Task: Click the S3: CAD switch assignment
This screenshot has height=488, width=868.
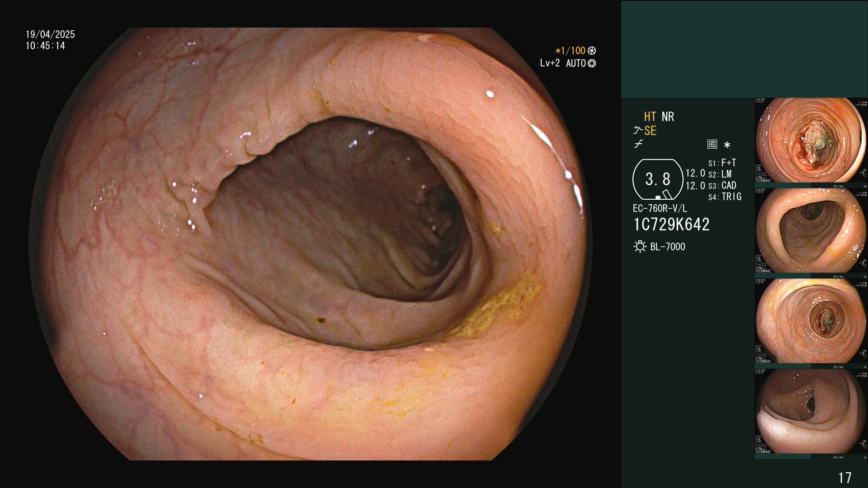Action: point(722,185)
